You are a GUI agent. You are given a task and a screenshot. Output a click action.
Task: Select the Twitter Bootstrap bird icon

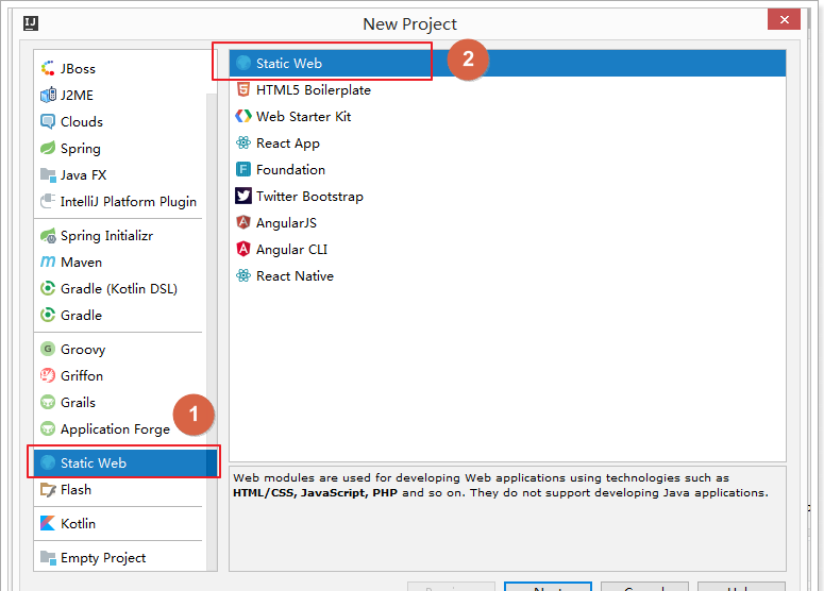coord(243,196)
